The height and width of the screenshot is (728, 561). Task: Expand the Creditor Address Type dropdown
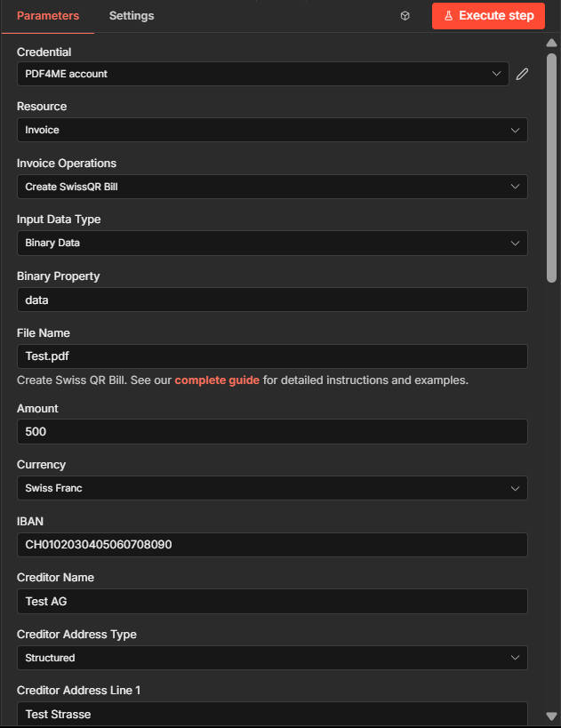[x=272, y=658]
